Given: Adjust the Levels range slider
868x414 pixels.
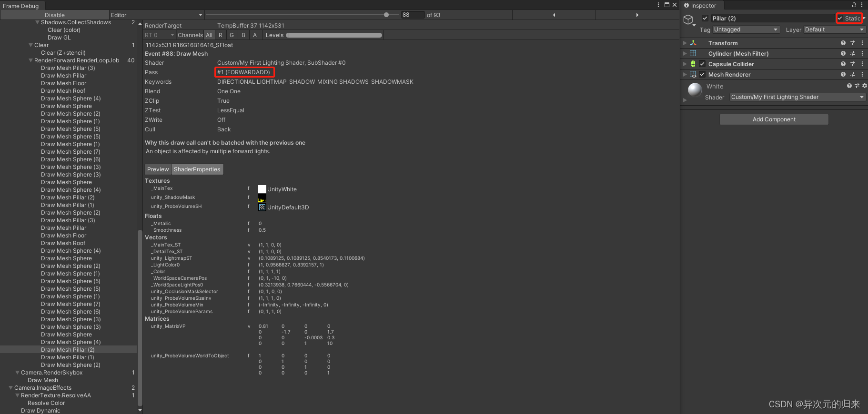Looking at the screenshot, I should tap(334, 35).
